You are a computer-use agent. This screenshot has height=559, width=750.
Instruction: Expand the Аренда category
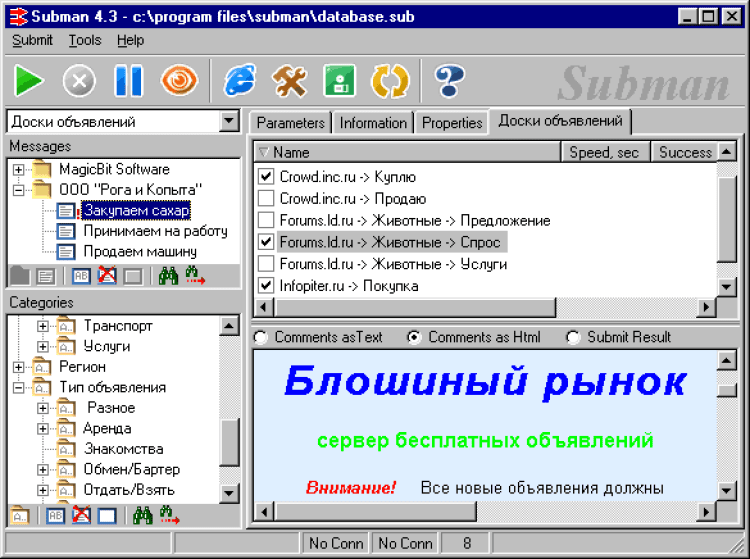(43, 428)
